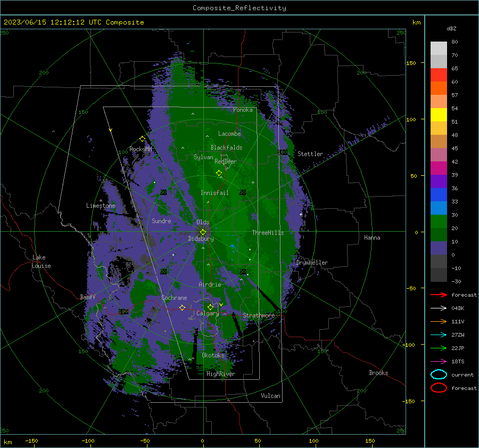
Task: Click the orange 111V arrow in legend
Action: [x=439, y=321]
